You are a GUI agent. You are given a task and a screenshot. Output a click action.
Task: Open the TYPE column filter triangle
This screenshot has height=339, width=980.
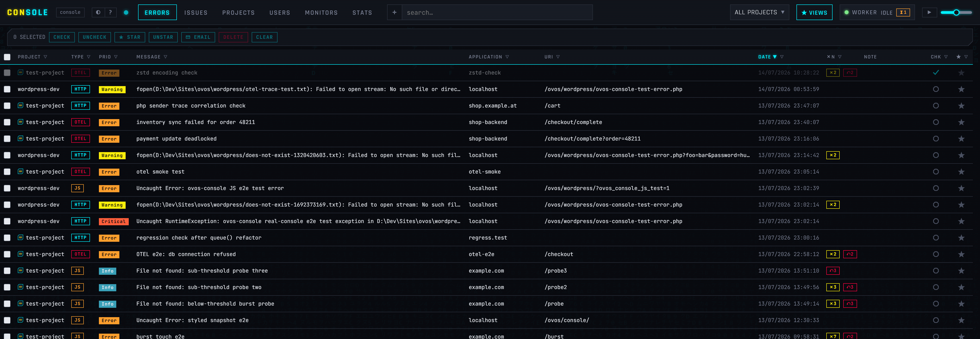(x=89, y=57)
